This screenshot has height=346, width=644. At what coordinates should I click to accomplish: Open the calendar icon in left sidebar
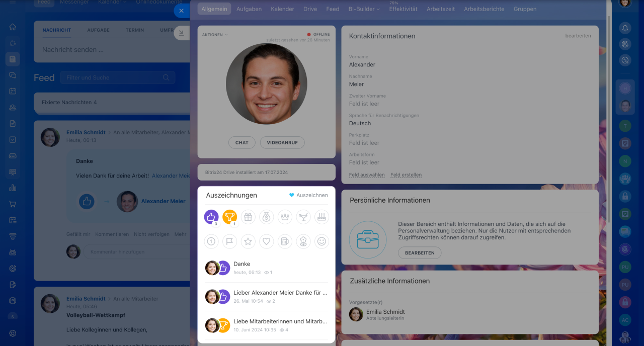[13, 91]
